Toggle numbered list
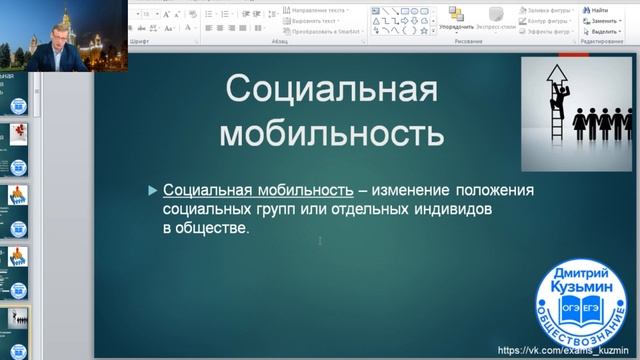Screen dimensions: 640x360 (x=224, y=15)
